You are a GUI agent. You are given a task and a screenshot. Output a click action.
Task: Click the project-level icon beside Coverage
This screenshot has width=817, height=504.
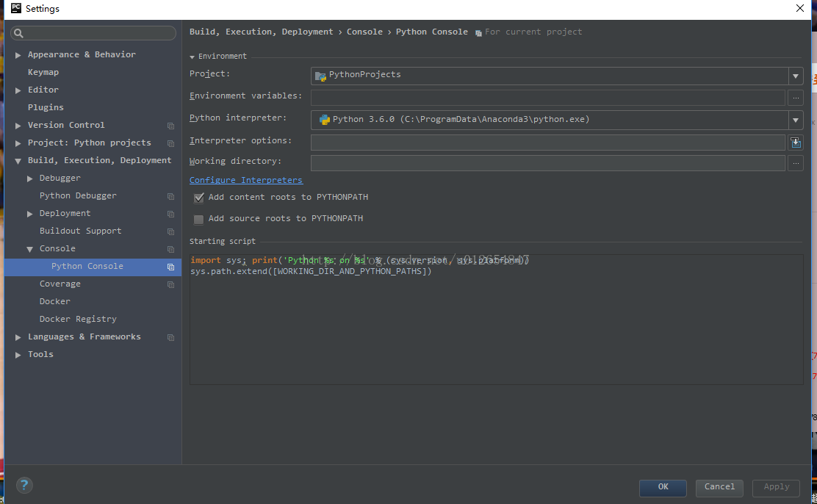[170, 284]
